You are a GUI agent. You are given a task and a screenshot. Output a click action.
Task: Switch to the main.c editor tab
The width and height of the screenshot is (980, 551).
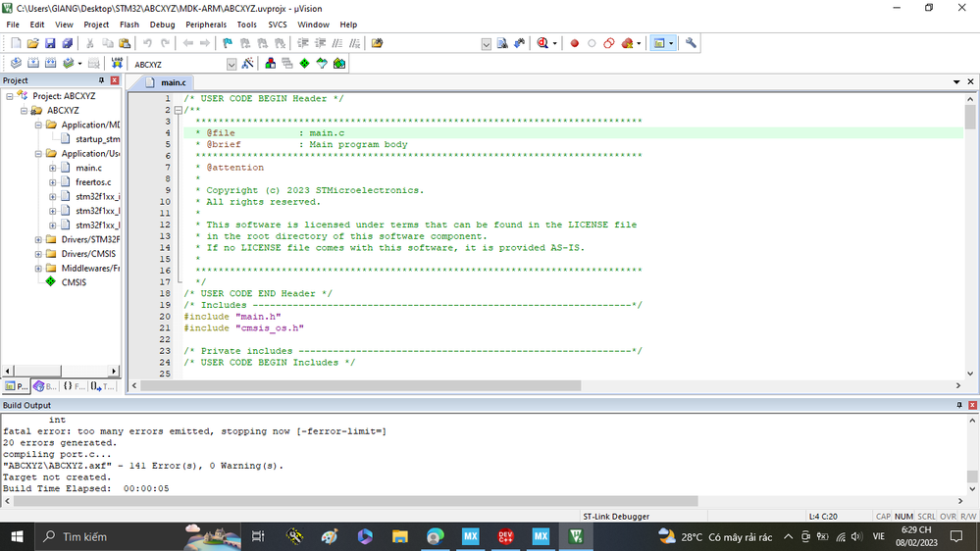coord(167,82)
